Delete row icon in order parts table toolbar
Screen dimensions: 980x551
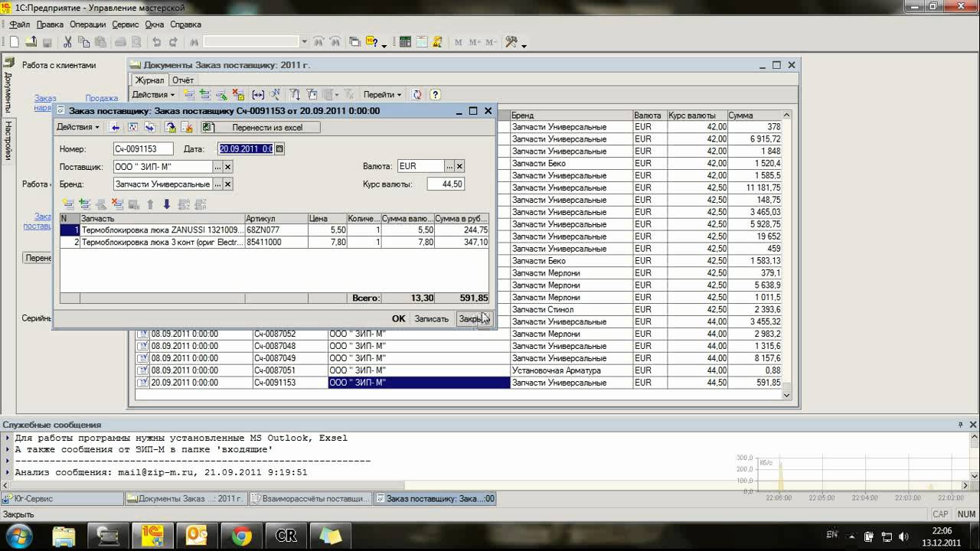[x=117, y=204]
